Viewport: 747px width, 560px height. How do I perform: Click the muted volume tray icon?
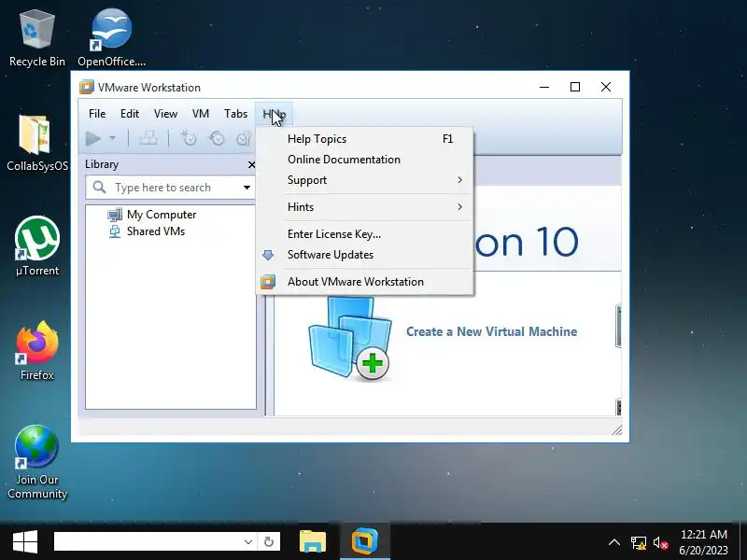pos(660,542)
